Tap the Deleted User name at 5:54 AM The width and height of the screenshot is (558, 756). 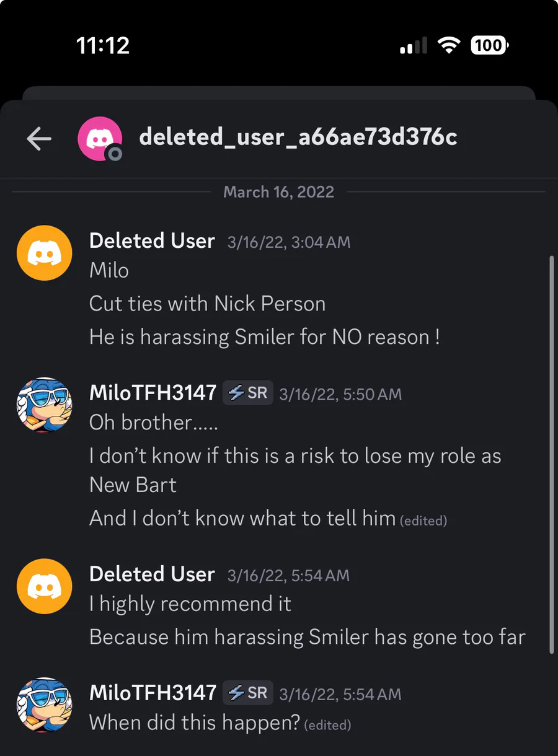[x=152, y=574]
